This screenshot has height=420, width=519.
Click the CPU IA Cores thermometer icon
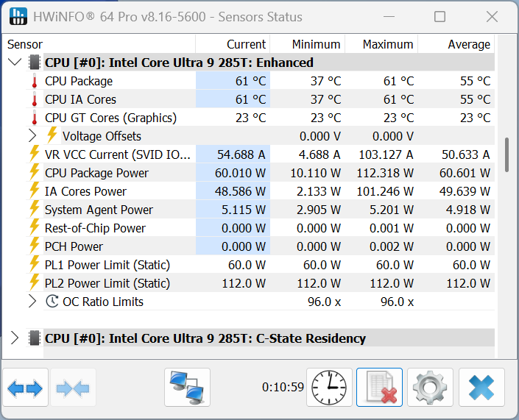35,99
